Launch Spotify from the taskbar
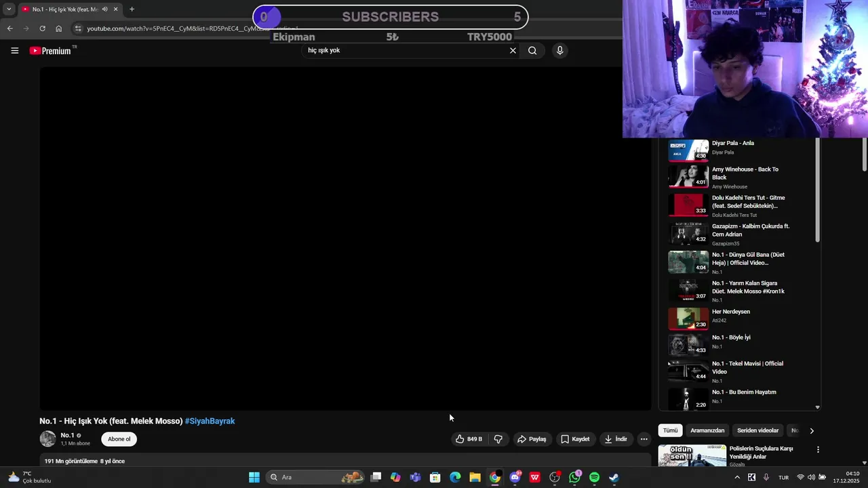Viewport: 868px width, 488px height. 594,477
